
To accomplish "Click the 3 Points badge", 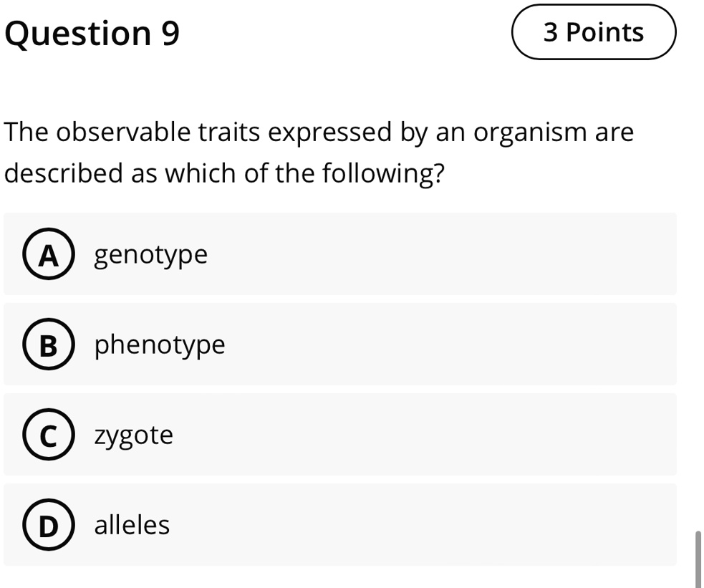I will pos(594,32).
